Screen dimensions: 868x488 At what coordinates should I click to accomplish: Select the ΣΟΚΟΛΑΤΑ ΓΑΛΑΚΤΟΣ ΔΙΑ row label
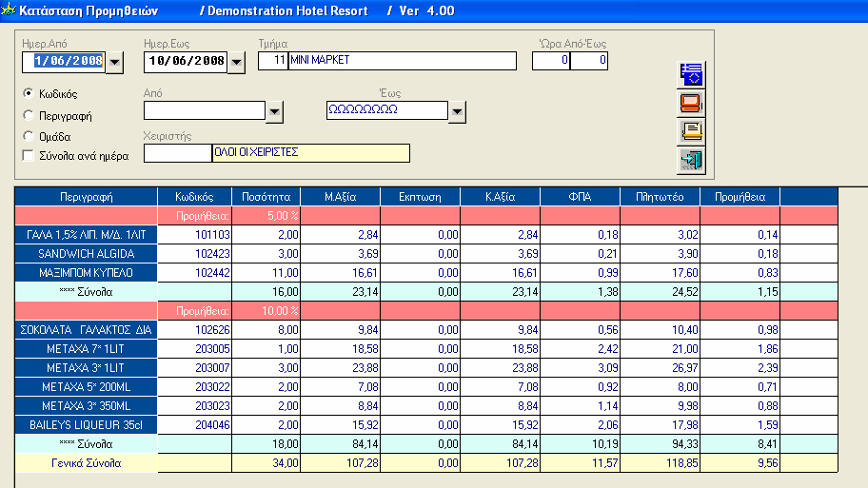(x=87, y=330)
